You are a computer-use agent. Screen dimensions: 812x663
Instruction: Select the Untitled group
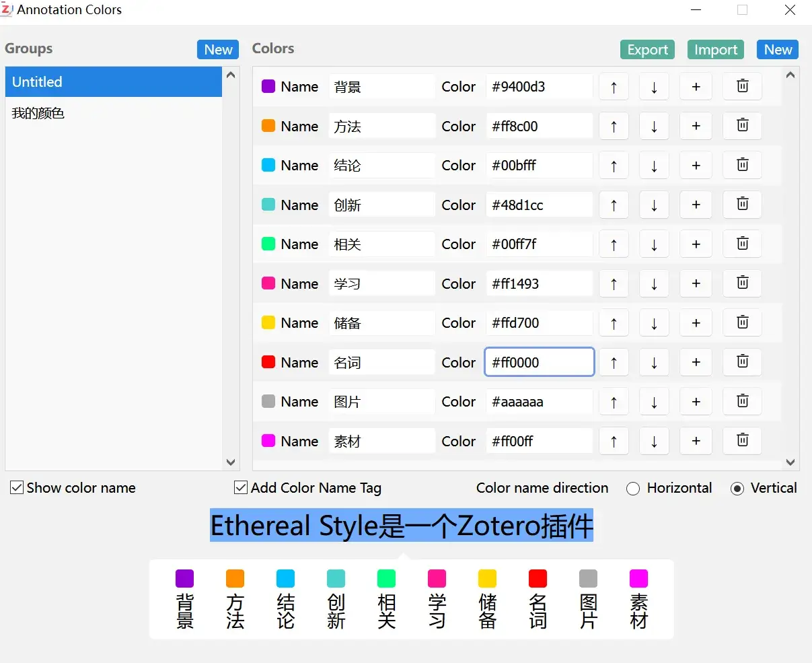(x=113, y=82)
